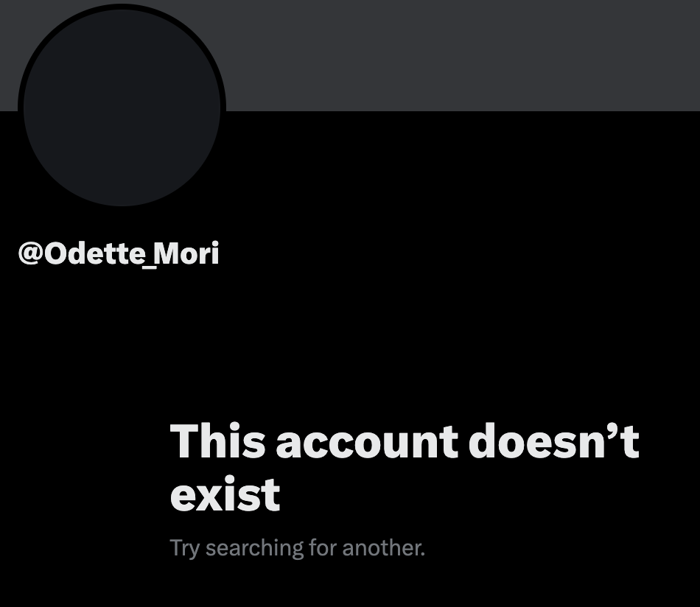Click the word 'for' in the subtitle
Image resolution: width=700 pixels, height=607 pixels.
point(323,547)
